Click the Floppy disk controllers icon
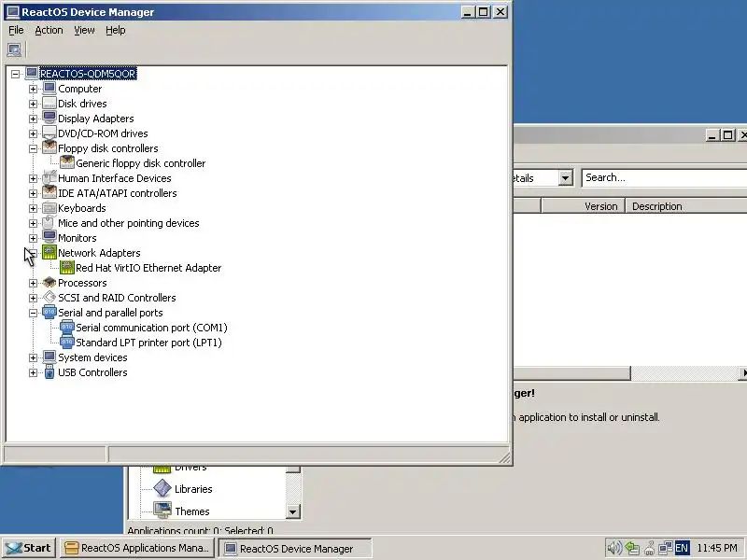747x560 pixels. [x=49, y=148]
